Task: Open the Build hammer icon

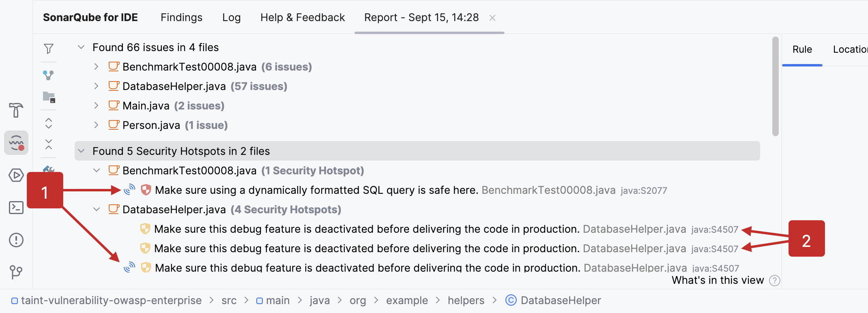Action: point(16,110)
